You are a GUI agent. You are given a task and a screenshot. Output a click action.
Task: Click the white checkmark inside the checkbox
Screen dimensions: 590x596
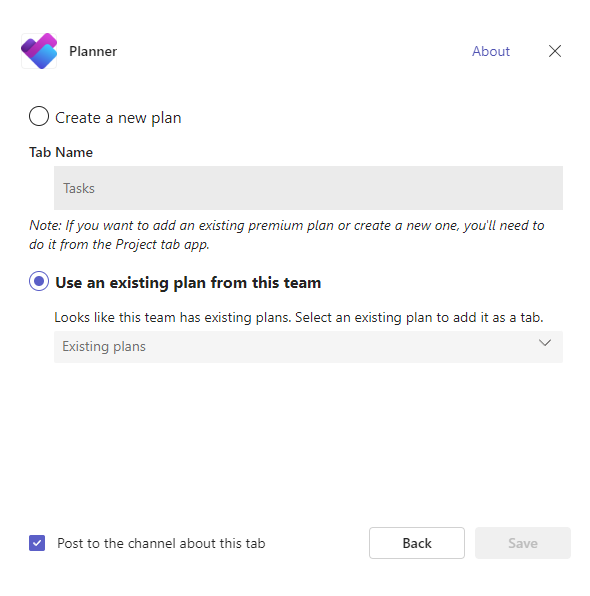tap(37, 543)
